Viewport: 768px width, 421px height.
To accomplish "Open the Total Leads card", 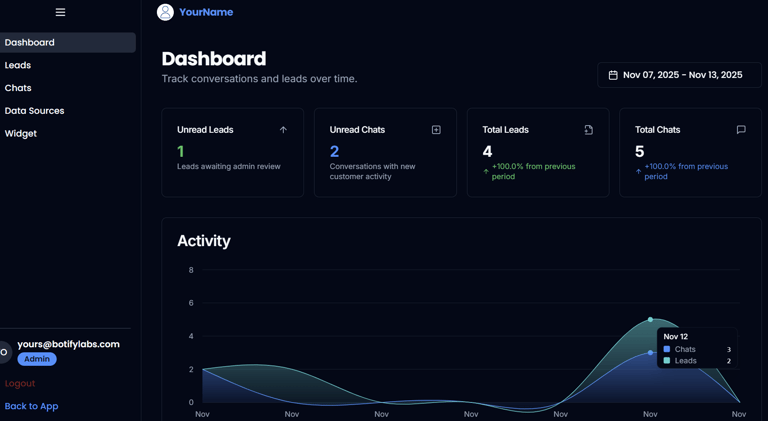I will [x=538, y=153].
